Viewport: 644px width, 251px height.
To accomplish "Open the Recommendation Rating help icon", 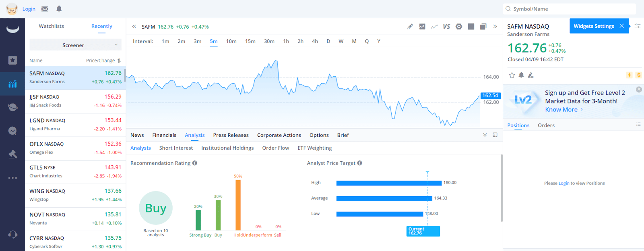I will click(195, 163).
